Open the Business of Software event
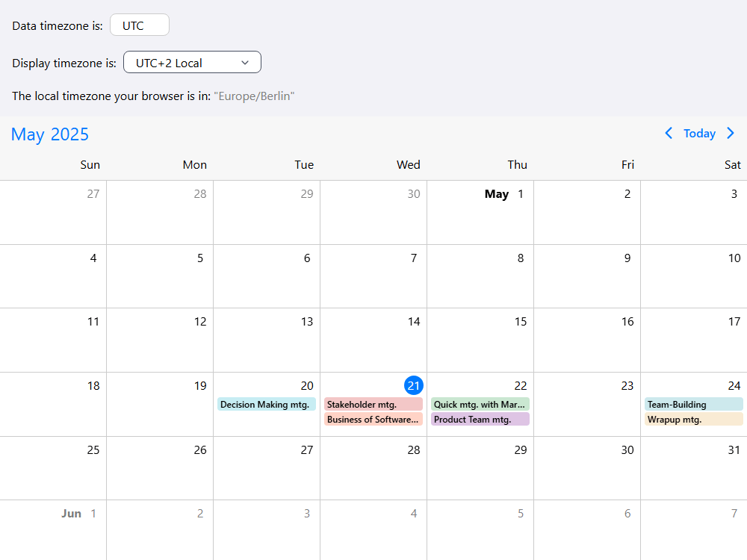 tap(373, 420)
